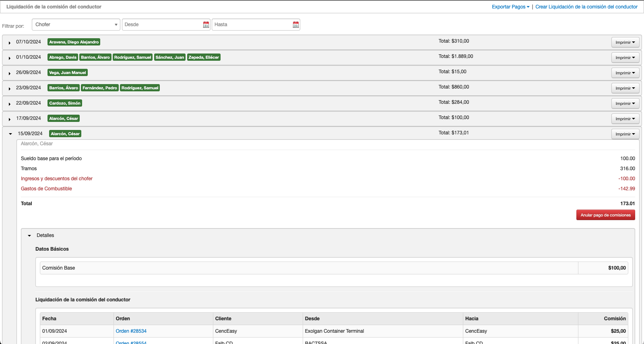Select the Aravena, Diego Alejandro tag
Image resolution: width=644 pixels, height=344 pixels.
tap(74, 42)
